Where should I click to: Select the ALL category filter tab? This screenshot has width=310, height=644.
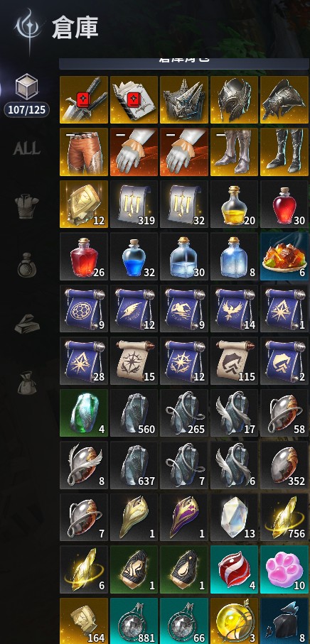[x=27, y=148]
